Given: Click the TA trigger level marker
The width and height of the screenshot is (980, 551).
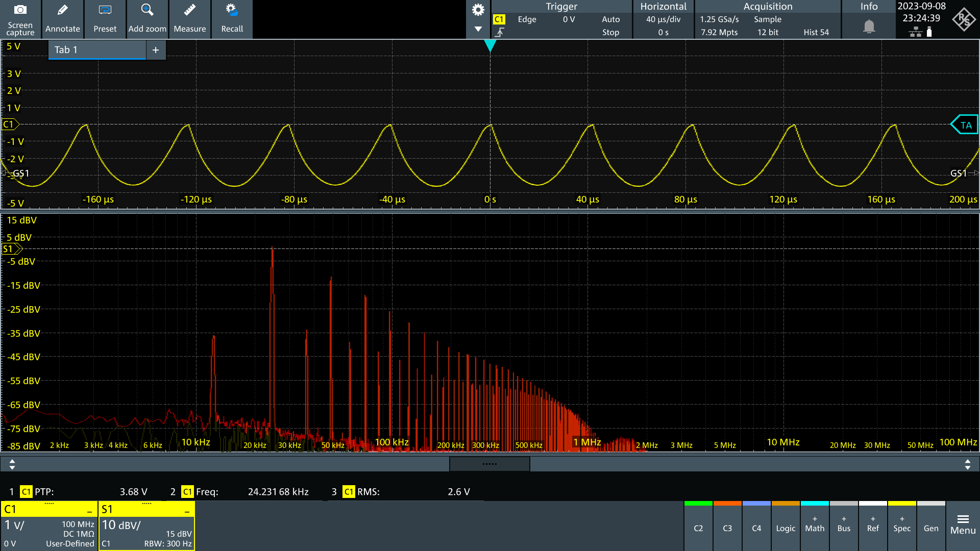Looking at the screenshot, I should pos(964,125).
